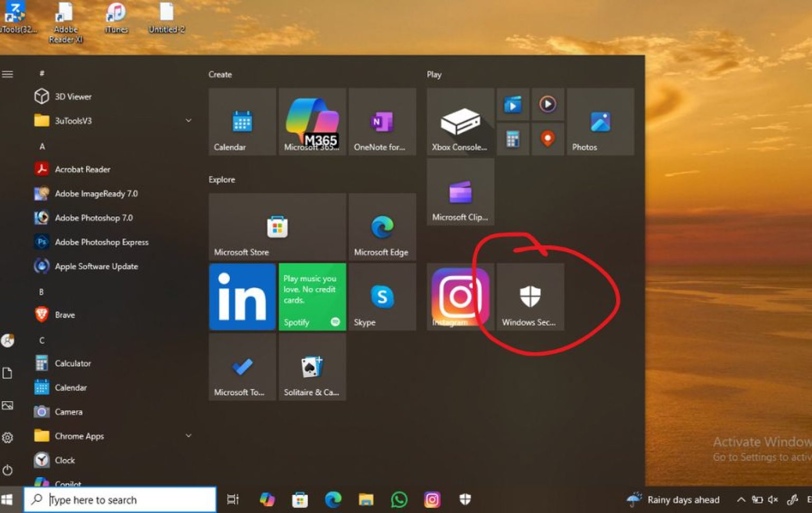Open the Start menu hamburger expander
812x513 pixels.
[8, 74]
